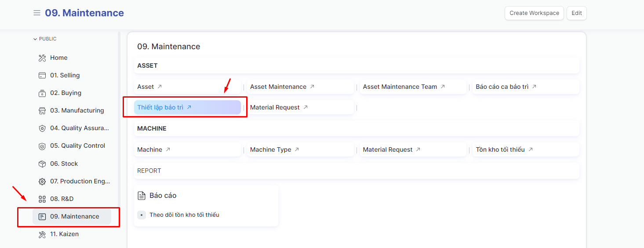
Task: Open the Thiết lập bảo trì shortcut
Action: tap(160, 107)
